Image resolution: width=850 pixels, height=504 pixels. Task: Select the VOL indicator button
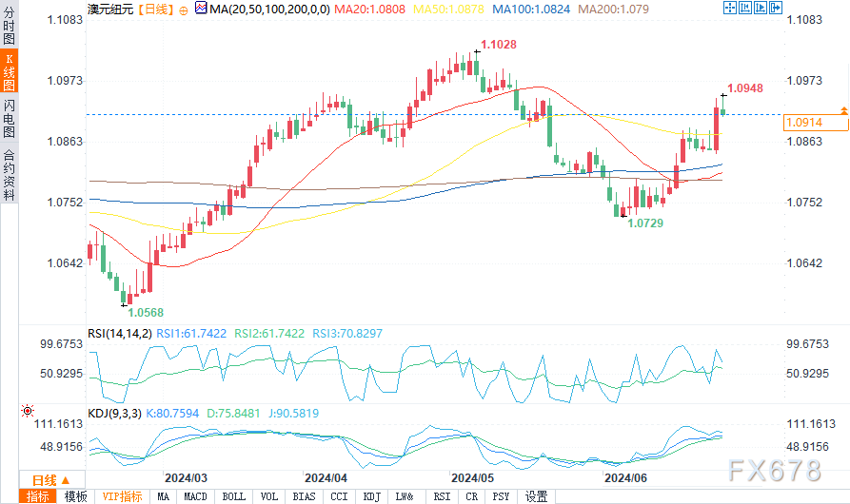[x=268, y=496]
